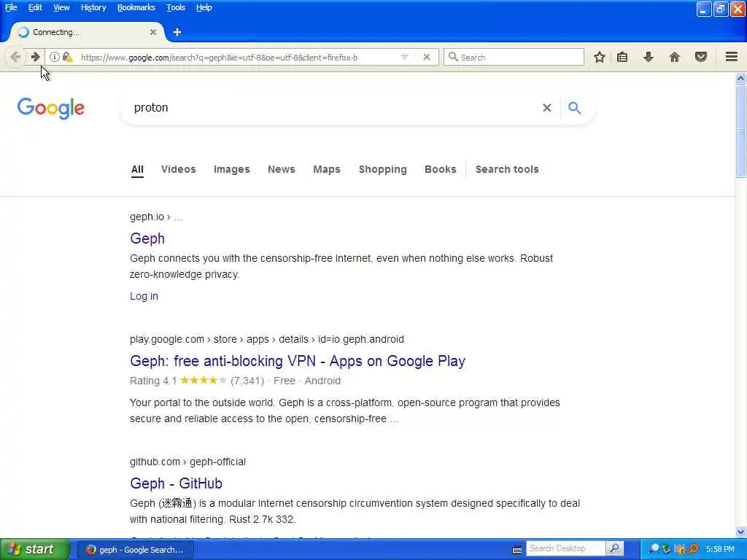Open the Edit menu
This screenshot has height=560, width=747.
(35, 7)
